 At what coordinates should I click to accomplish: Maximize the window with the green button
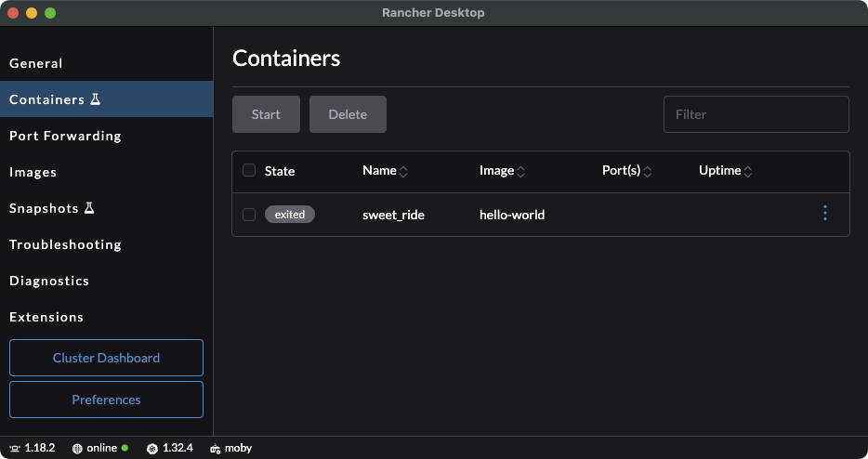pyautogui.click(x=50, y=13)
